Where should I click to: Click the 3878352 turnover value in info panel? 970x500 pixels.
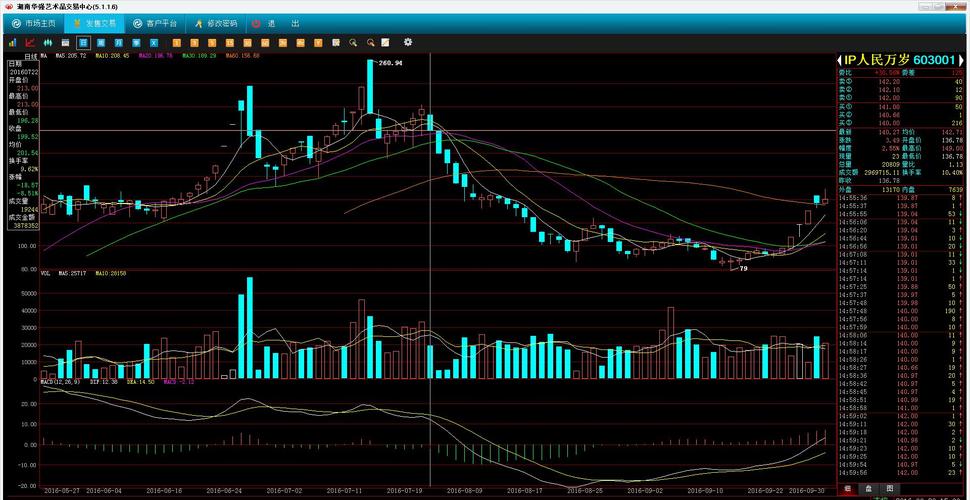click(x=27, y=225)
